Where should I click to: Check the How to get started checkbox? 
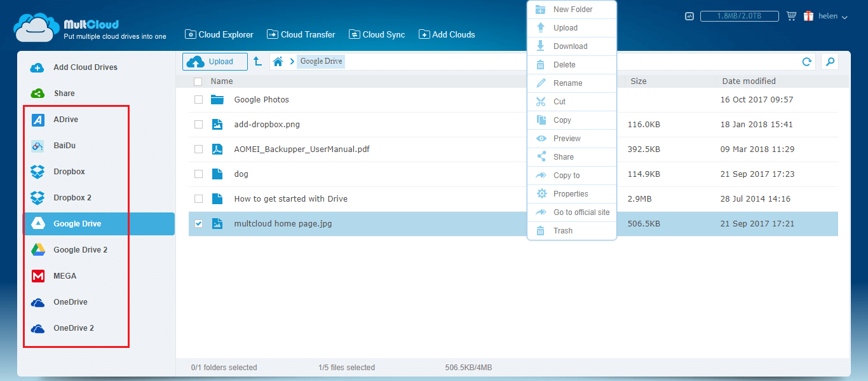pyautogui.click(x=198, y=199)
